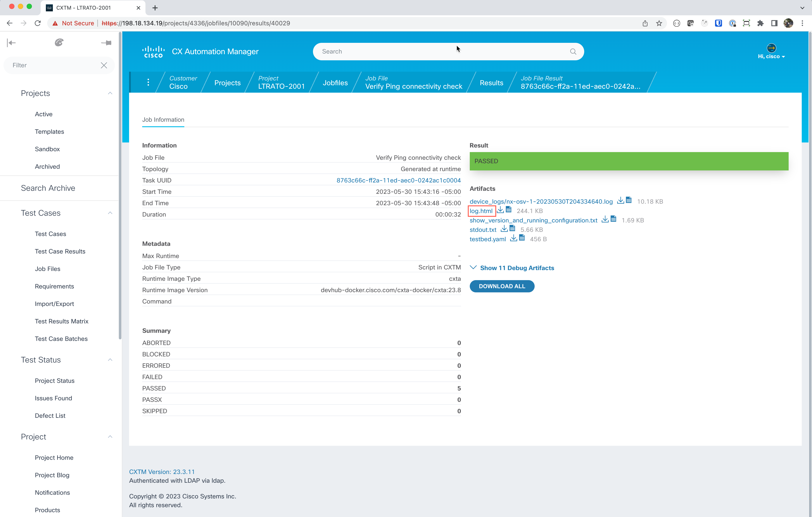Open Defect List in sidebar

pos(50,416)
